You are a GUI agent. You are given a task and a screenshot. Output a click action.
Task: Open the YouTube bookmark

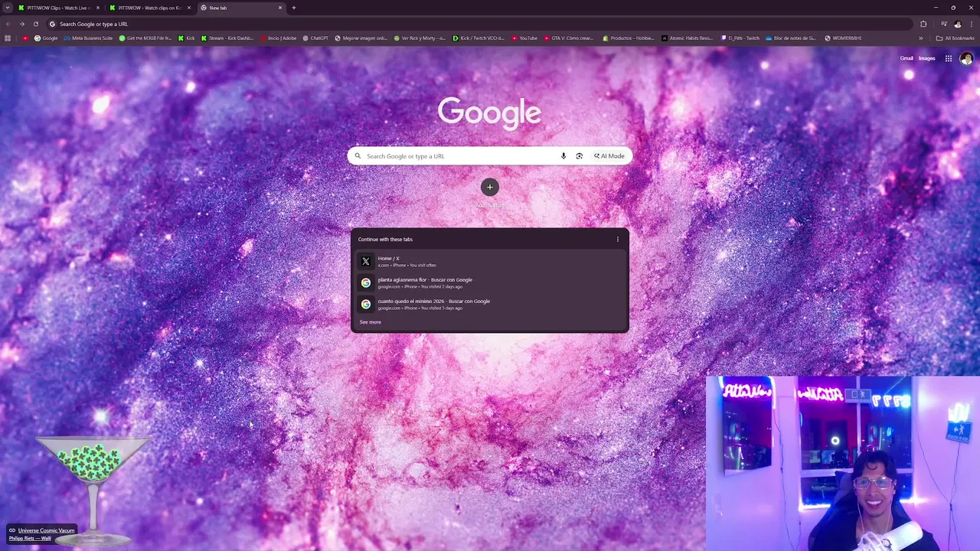(524, 38)
